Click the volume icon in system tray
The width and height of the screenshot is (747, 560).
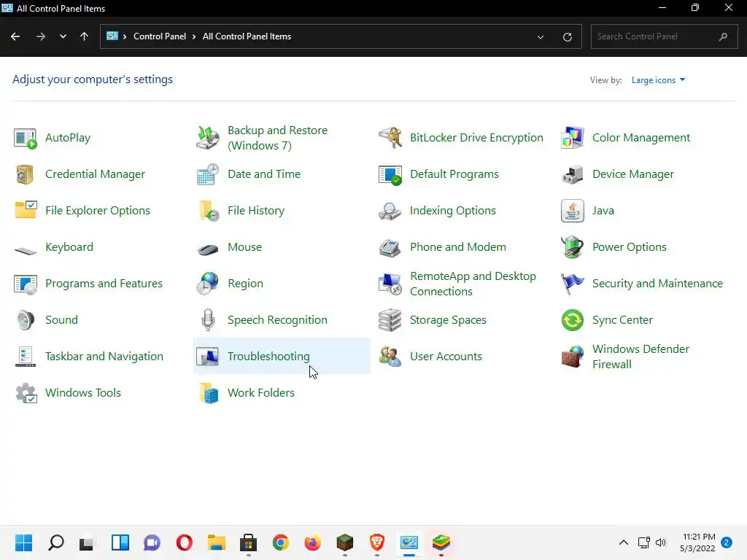pyautogui.click(x=661, y=542)
